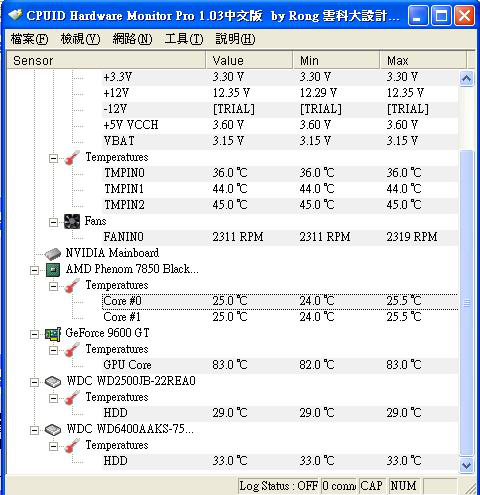Select the GPU Core temperature row
The width and height of the screenshot is (480, 495).
(280, 365)
